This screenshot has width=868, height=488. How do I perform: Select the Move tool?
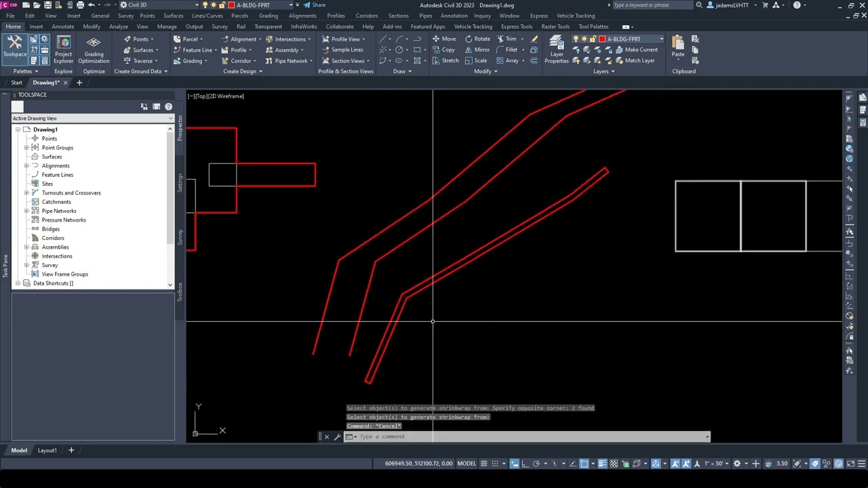click(444, 39)
